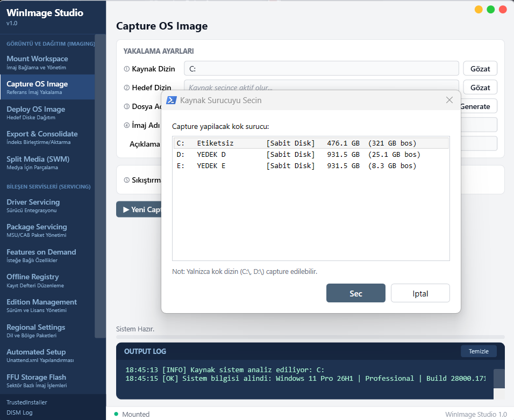Image resolution: width=514 pixels, height=420 pixels.
Task: Click the 'Not: Yalnizca kok dizin' note
Action: point(245,271)
